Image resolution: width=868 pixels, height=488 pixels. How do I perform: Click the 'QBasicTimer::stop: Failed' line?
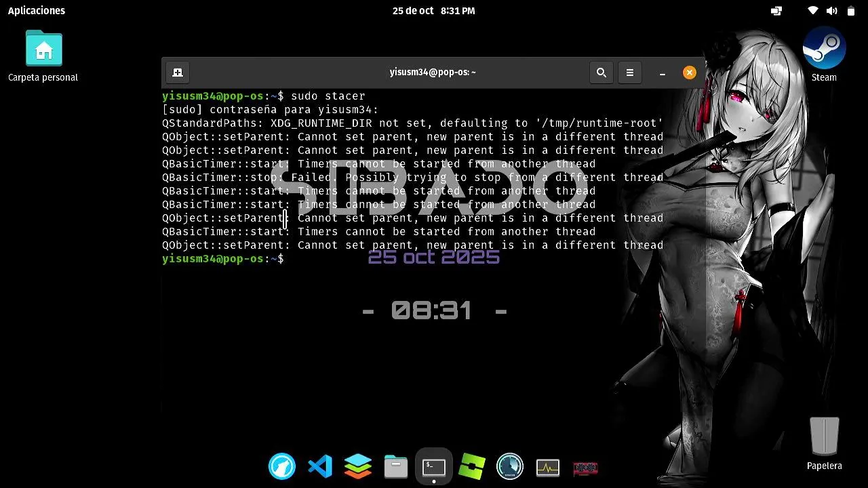(x=412, y=178)
